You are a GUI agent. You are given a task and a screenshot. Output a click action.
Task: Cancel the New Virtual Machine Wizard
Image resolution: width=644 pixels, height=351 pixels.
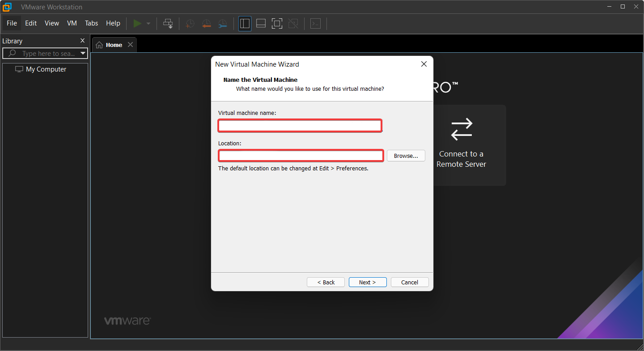[410, 282]
